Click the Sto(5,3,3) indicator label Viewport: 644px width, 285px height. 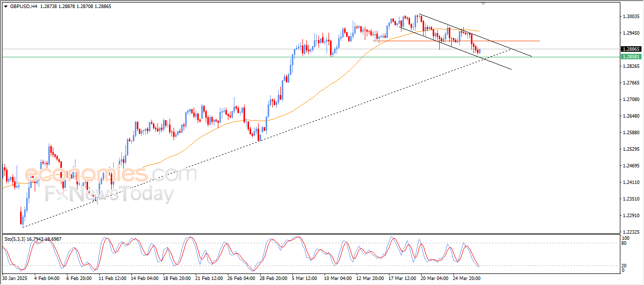pyautogui.click(x=16, y=239)
